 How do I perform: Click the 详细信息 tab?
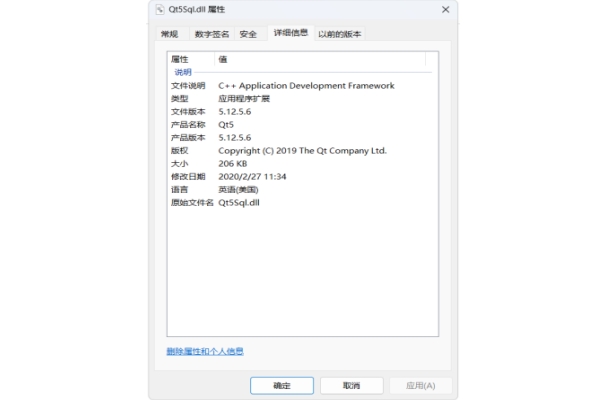point(291,33)
